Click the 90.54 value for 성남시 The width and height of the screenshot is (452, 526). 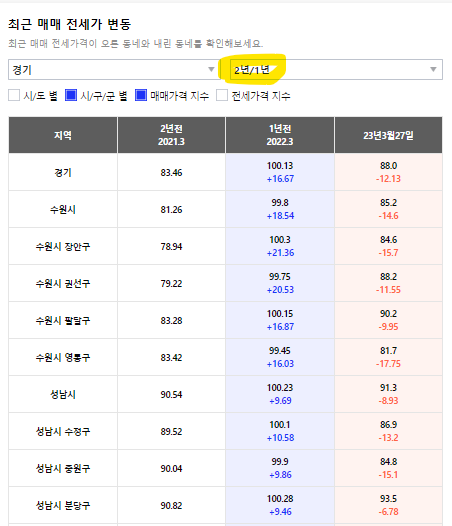171,394
